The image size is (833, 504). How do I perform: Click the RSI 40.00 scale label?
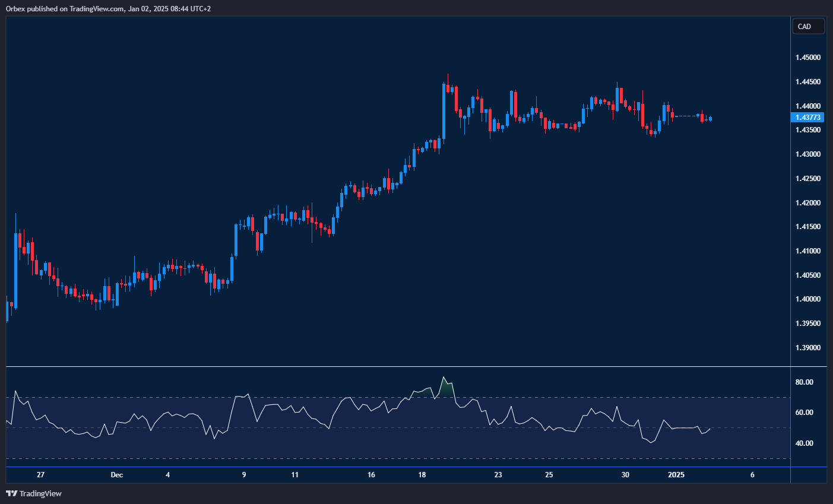[x=804, y=443]
